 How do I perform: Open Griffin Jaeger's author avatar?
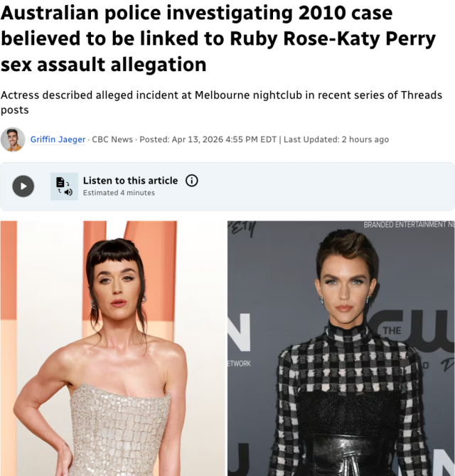click(13, 139)
